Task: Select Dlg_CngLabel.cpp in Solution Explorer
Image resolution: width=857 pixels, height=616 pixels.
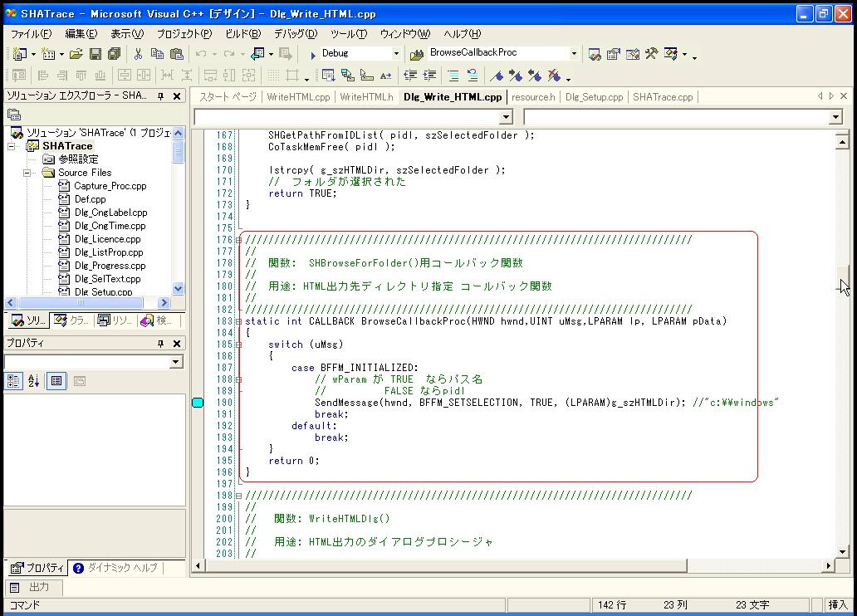Action: [x=110, y=213]
